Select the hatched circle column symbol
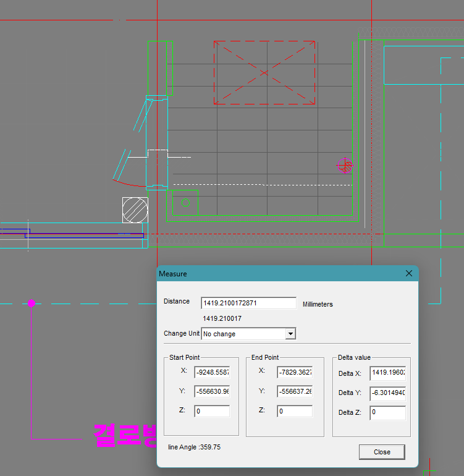Screen dimensions: 464x476 (135, 210)
